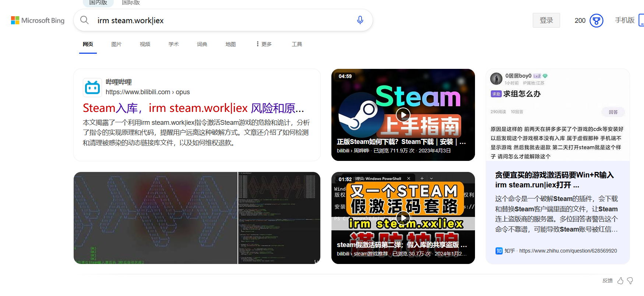The width and height of the screenshot is (644, 296).
Task: Select the 视频 search tab
Action: click(145, 44)
